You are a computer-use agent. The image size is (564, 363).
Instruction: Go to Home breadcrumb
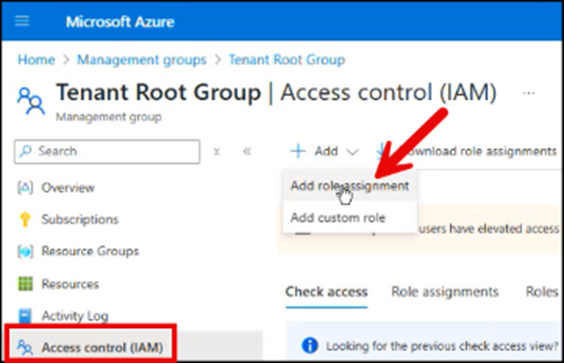point(36,60)
